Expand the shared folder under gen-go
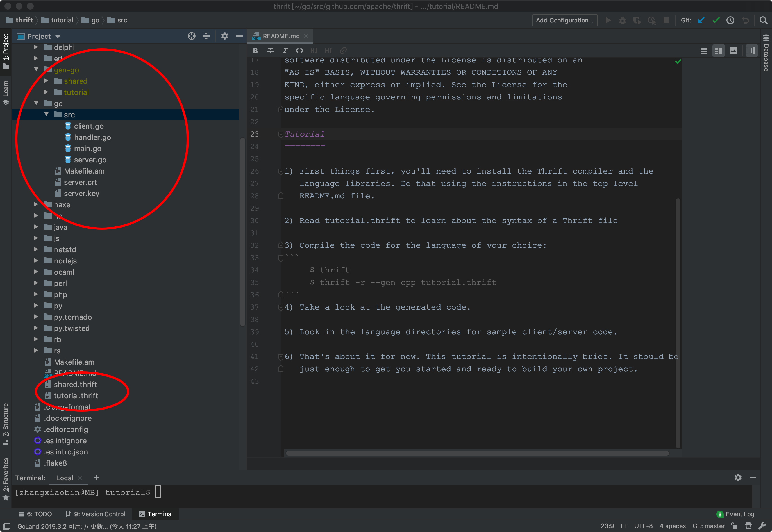The height and width of the screenshot is (532, 772). (46, 81)
